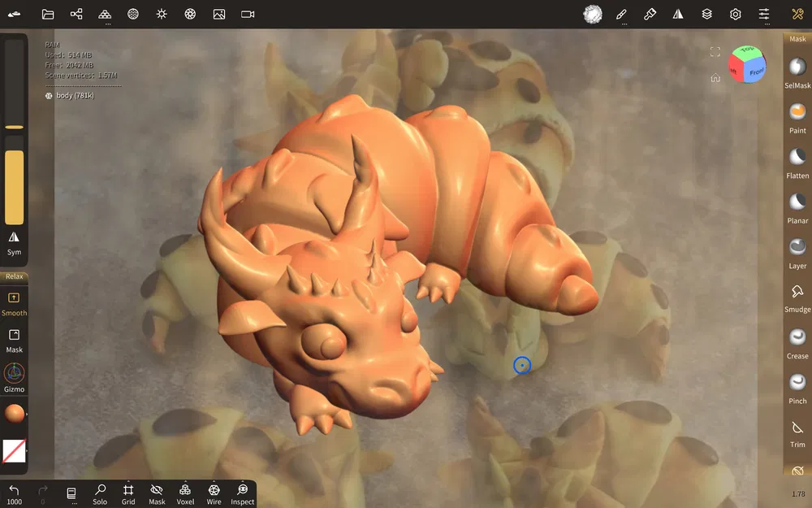The height and width of the screenshot is (508, 812).
Task: Open the Relax tab on the left
Action: pos(14,276)
